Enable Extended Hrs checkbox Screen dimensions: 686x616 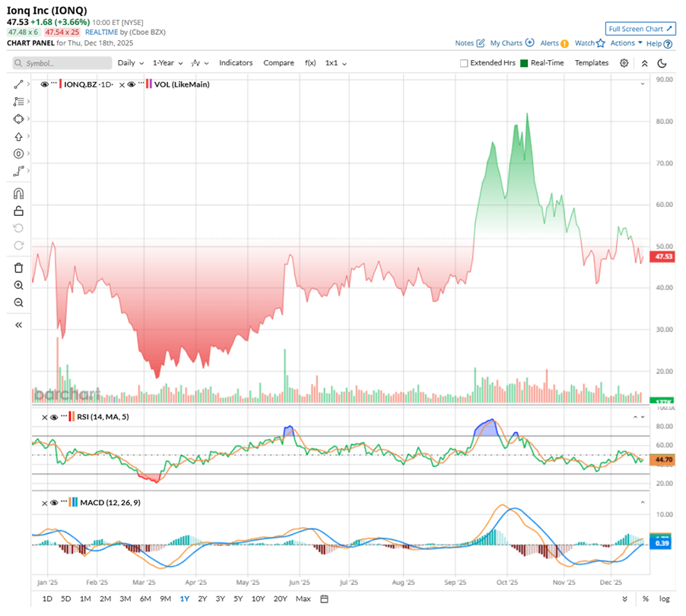coord(464,63)
